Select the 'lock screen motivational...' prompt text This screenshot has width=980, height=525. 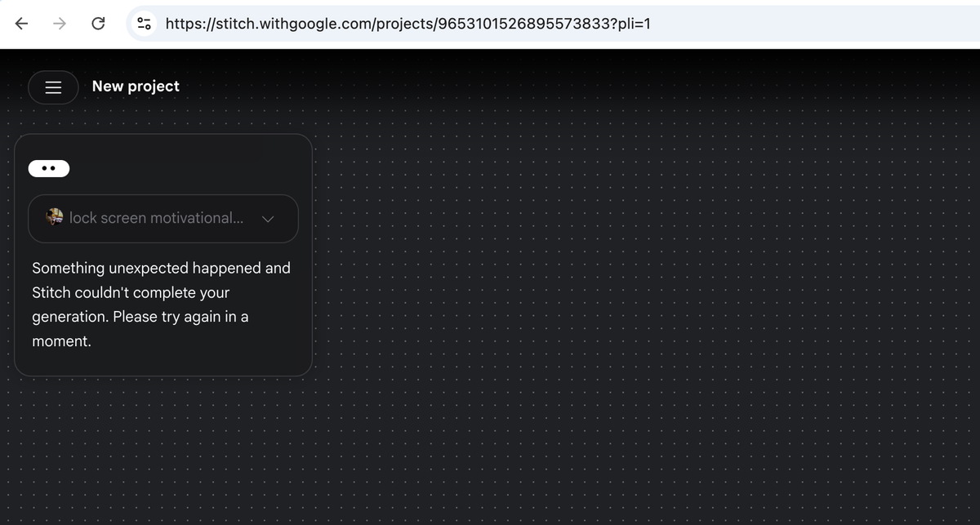click(x=156, y=218)
